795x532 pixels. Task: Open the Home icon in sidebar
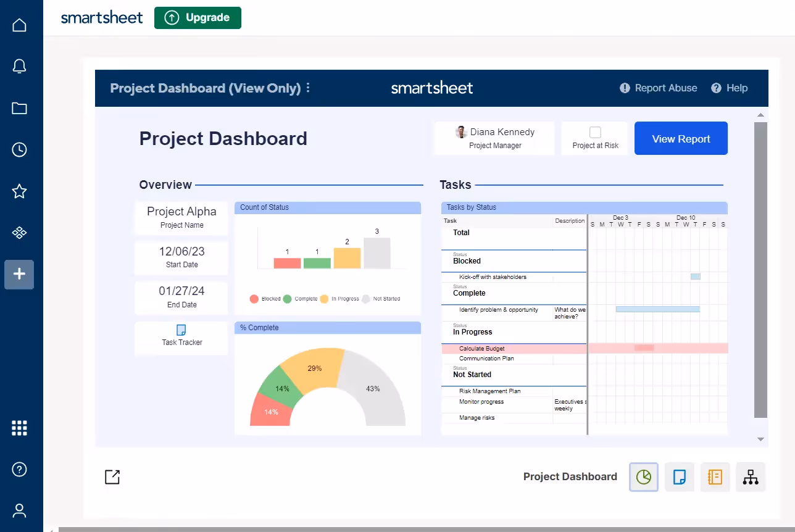(19, 25)
